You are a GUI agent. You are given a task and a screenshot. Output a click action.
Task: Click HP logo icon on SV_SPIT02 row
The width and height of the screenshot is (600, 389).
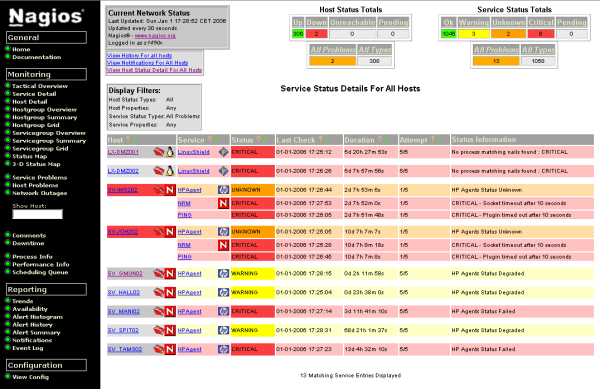223,330
